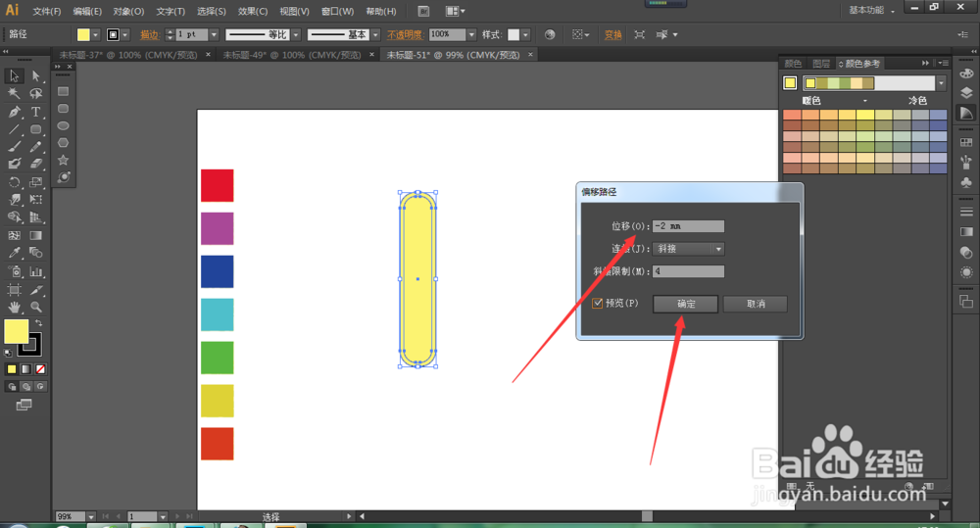Enable Draw Behind mode
Screen dimensions: 980x528
click(x=26, y=387)
